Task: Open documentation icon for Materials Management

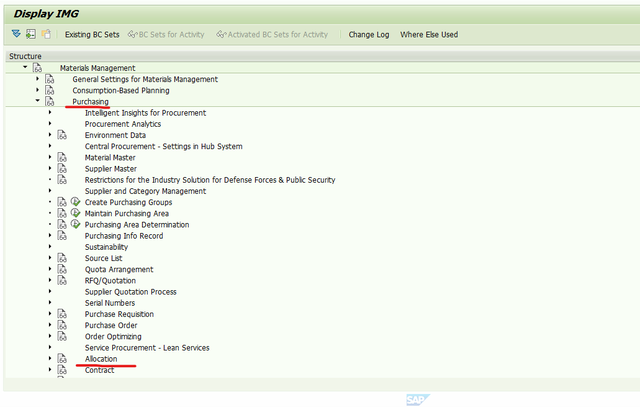Action: coord(37,68)
